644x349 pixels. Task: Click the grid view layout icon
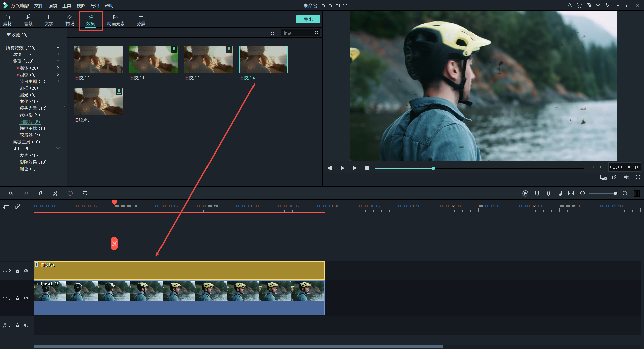click(273, 33)
